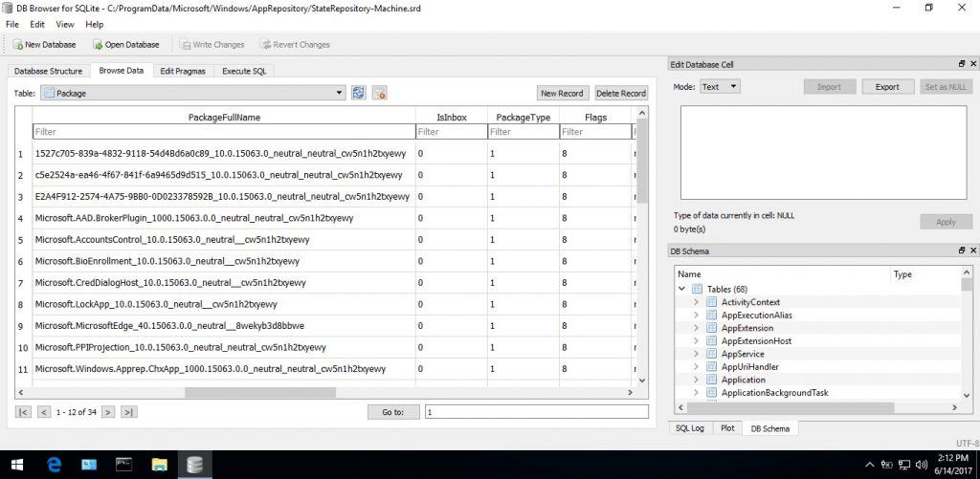
Task: Click the Import button
Action: 830,87
